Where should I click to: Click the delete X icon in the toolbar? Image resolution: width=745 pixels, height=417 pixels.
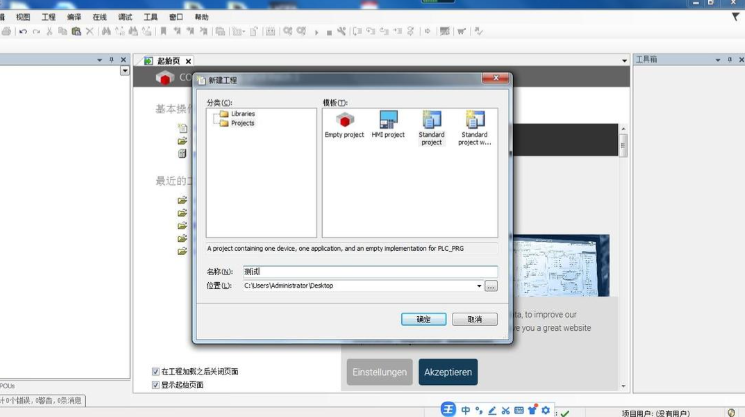(x=89, y=32)
